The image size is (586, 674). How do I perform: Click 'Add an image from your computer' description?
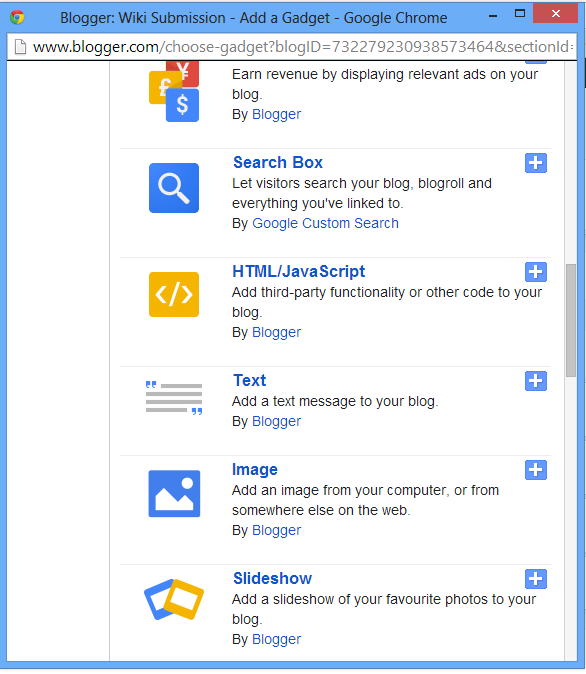click(365, 500)
